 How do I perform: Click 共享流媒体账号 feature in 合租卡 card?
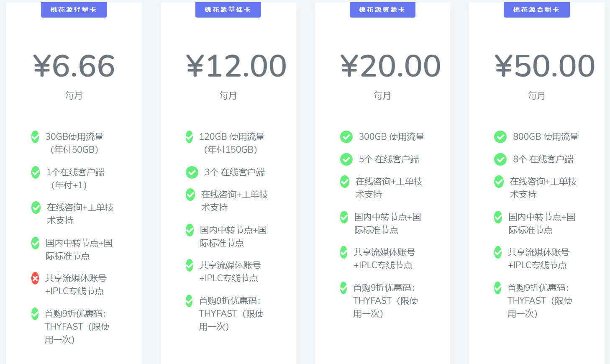pos(538,252)
